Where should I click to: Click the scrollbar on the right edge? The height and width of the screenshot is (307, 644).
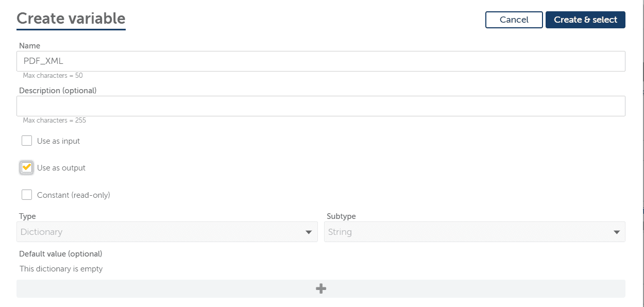pos(641,155)
